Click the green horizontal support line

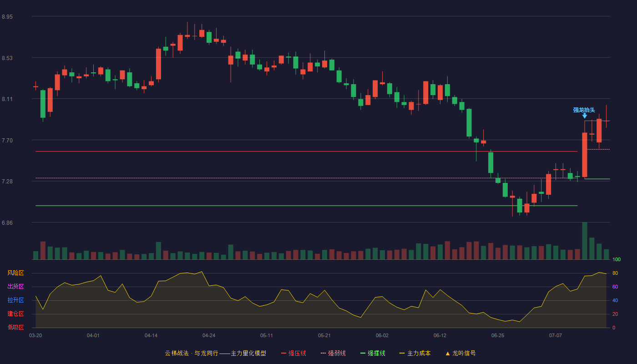click(306, 206)
